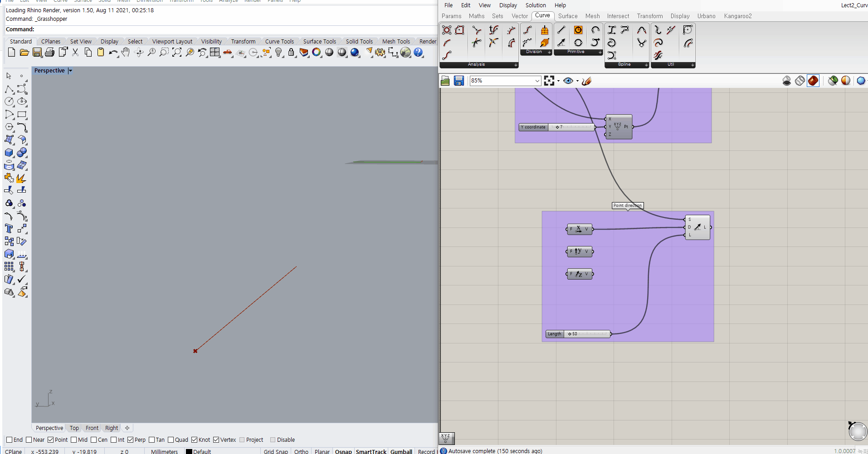Open the Solution menu in Grasshopper
868x454 pixels.
(536, 5)
